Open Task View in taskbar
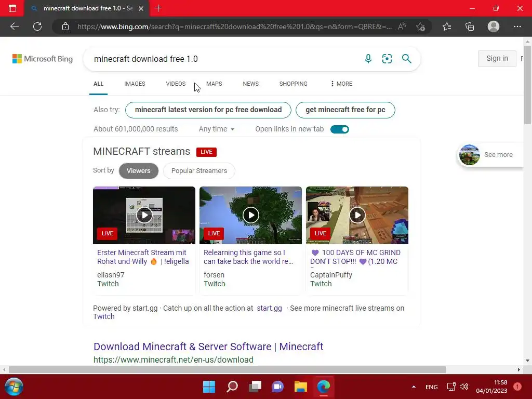 click(255, 387)
